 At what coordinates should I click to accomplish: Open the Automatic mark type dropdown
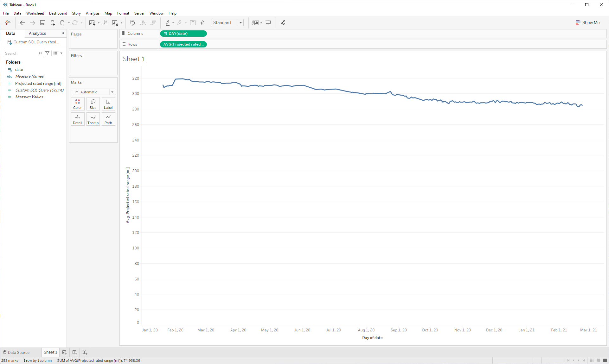pos(112,92)
